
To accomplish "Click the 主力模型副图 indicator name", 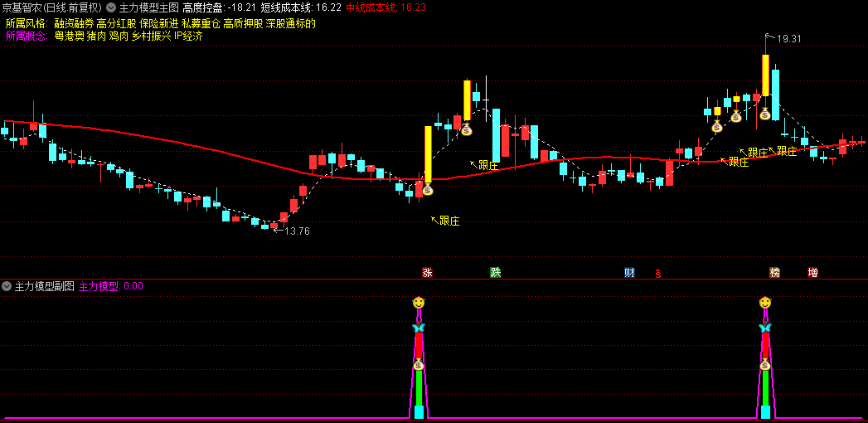I will click(44, 286).
